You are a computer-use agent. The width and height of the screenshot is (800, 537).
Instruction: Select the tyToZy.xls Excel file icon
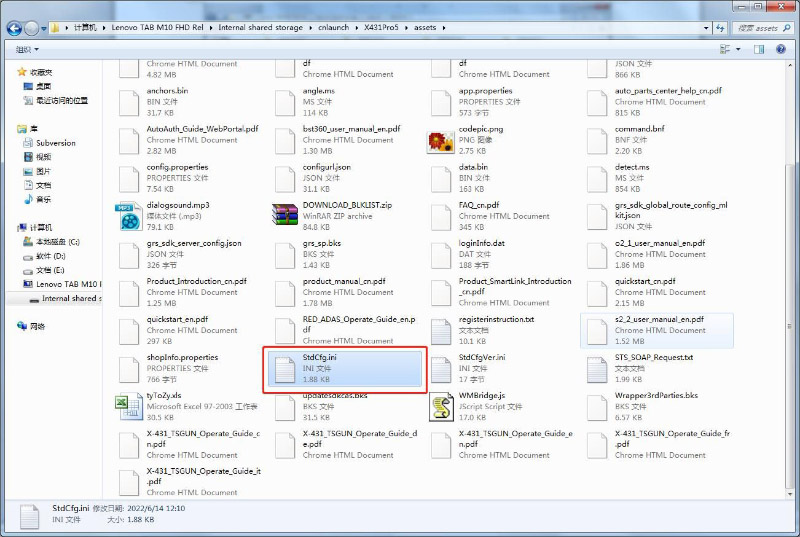coord(128,405)
